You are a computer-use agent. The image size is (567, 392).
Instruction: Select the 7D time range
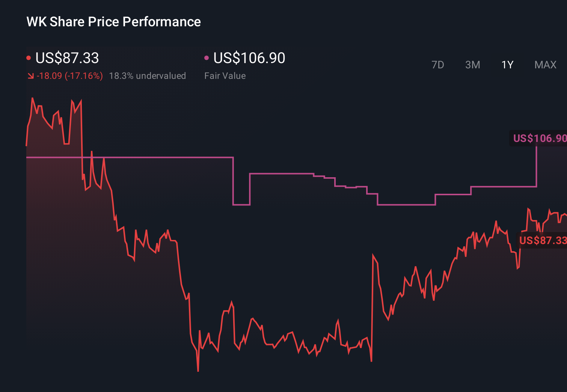438,65
